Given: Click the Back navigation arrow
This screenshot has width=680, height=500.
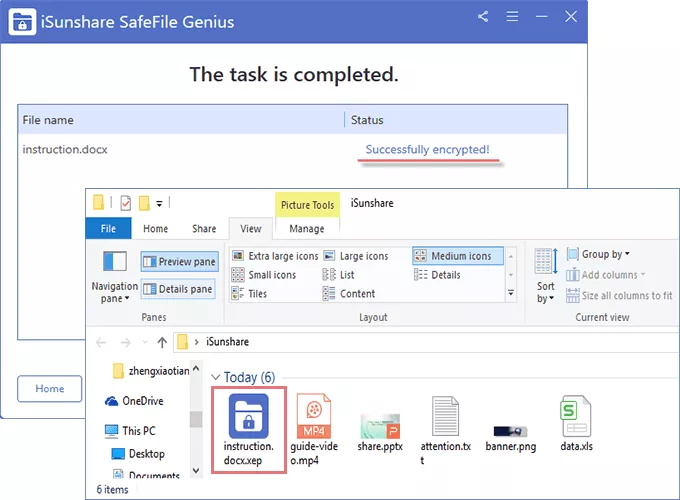Looking at the screenshot, I should coord(101,343).
